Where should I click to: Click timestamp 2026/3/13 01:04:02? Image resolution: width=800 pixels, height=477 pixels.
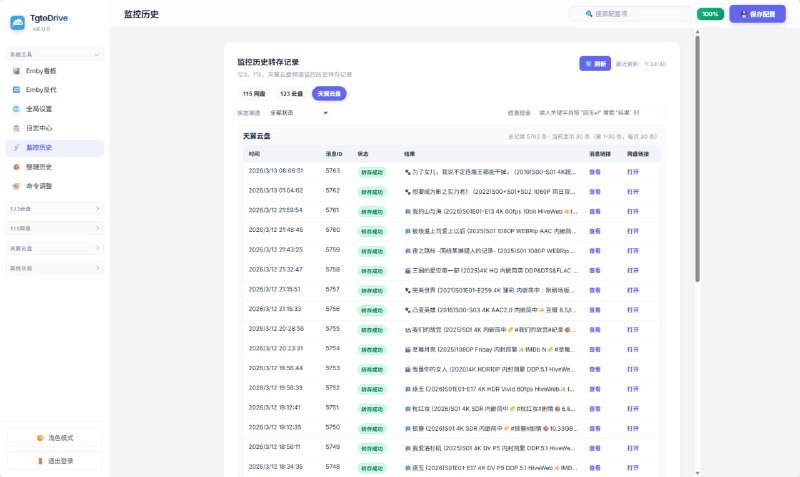pos(276,190)
